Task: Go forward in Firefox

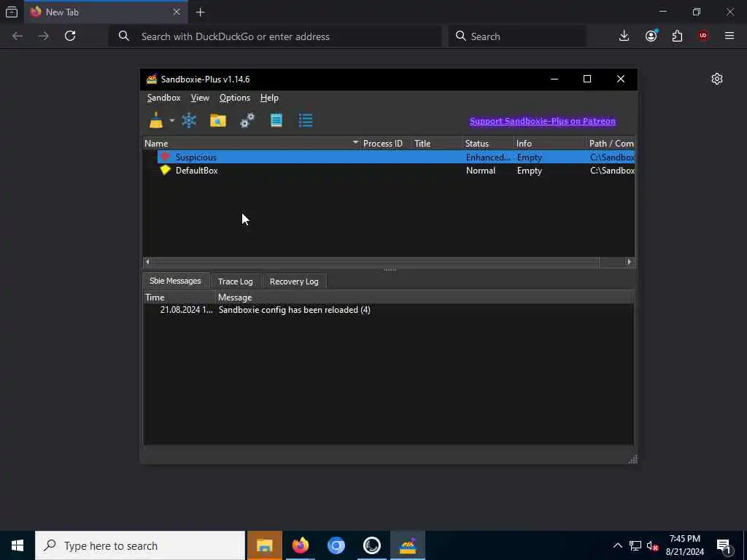Action: (x=44, y=36)
